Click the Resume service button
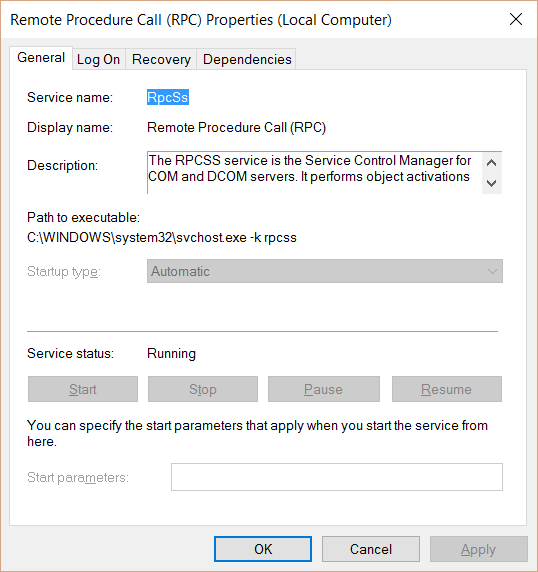 pos(447,389)
